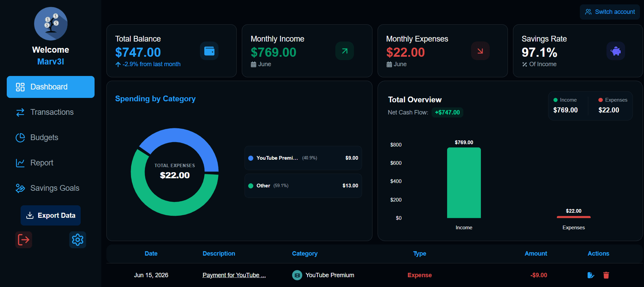This screenshot has width=644, height=287.
Task: Click the piggy bank Savings Rate icon
Action: [x=616, y=51]
